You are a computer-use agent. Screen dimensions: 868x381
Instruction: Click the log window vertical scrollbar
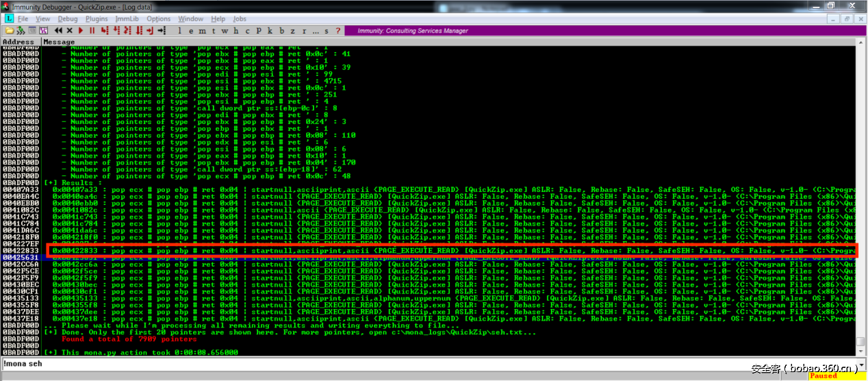point(860,206)
